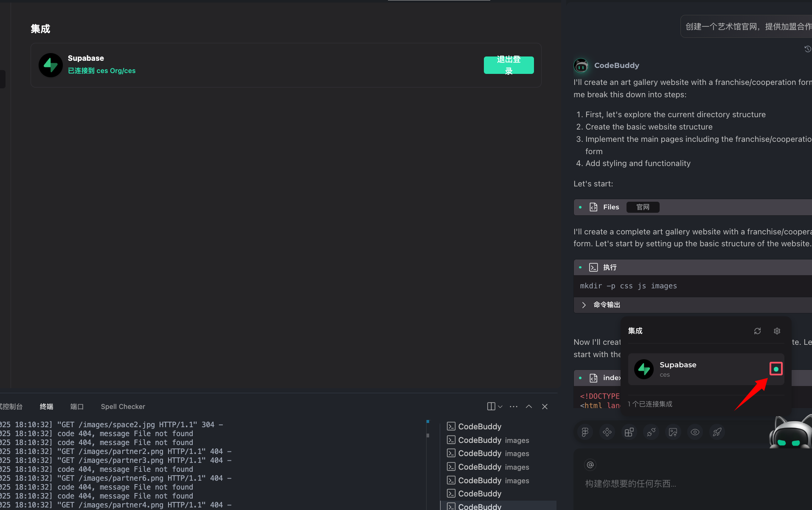Click the 'Add styling and functionality' step text
812x510 pixels.
(x=638, y=163)
